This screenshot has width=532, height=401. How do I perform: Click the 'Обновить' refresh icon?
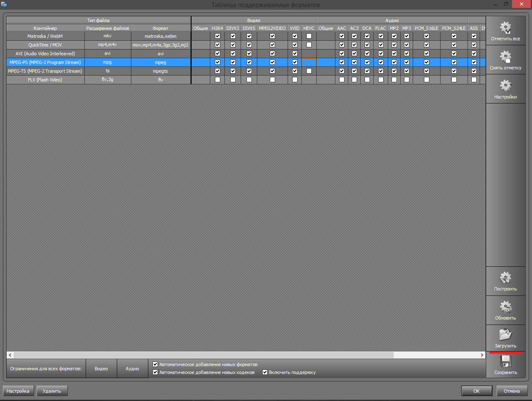[505, 308]
